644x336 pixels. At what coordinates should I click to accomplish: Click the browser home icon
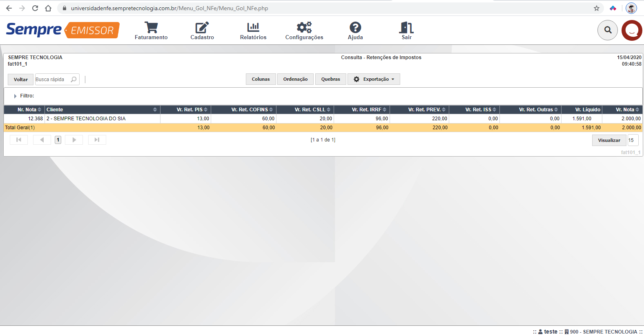tap(48, 8)
